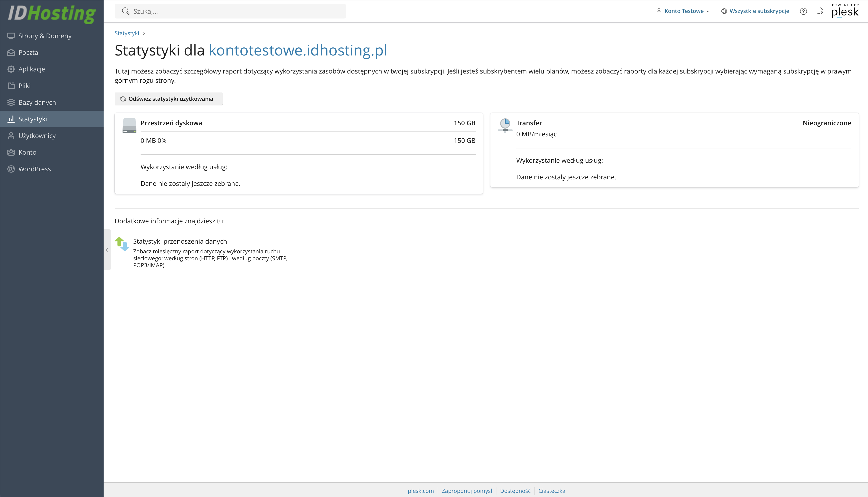The height and width of the screenshot is (497, 868).
Task: Click the Użytkownicy person icon
Action: click(x=11, y=135)
